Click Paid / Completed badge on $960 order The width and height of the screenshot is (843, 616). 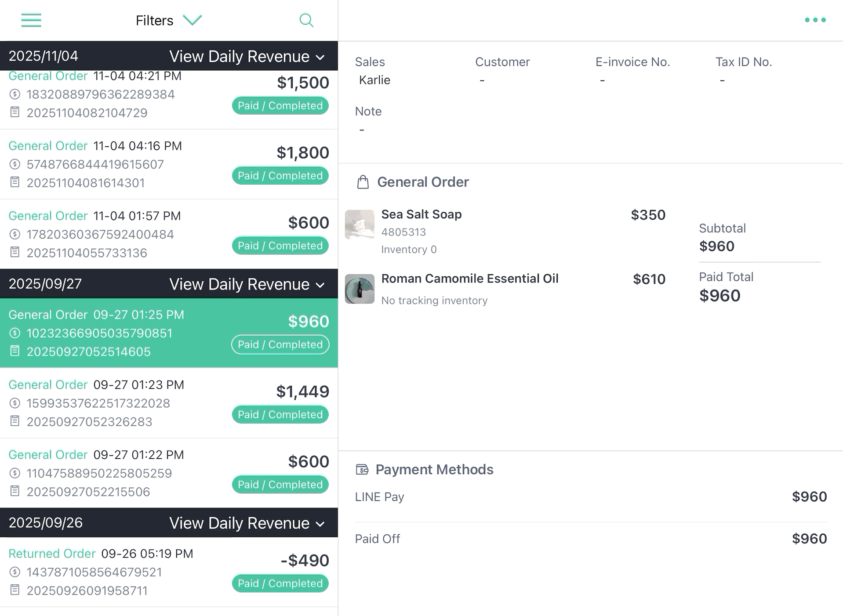click(x=280, y=344)
